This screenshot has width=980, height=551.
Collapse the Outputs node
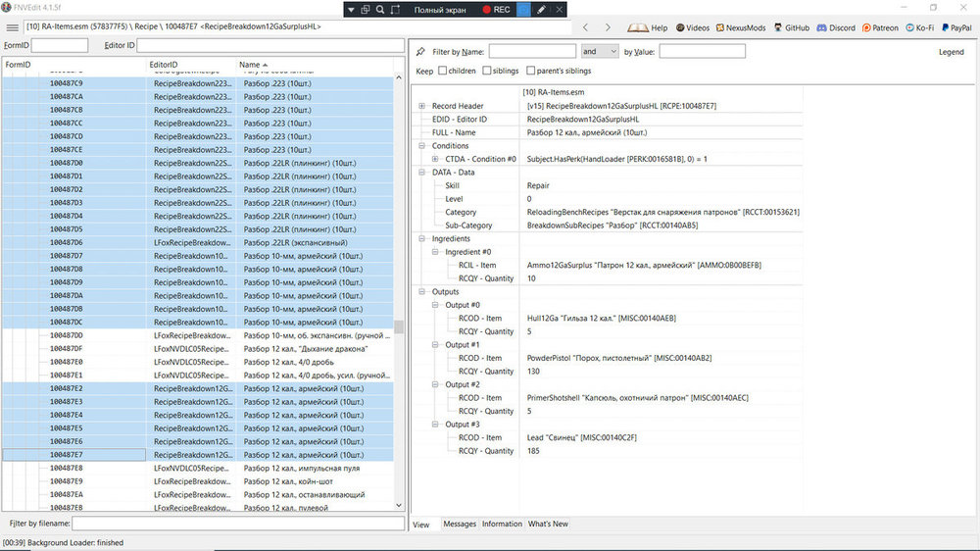[421, 291]
